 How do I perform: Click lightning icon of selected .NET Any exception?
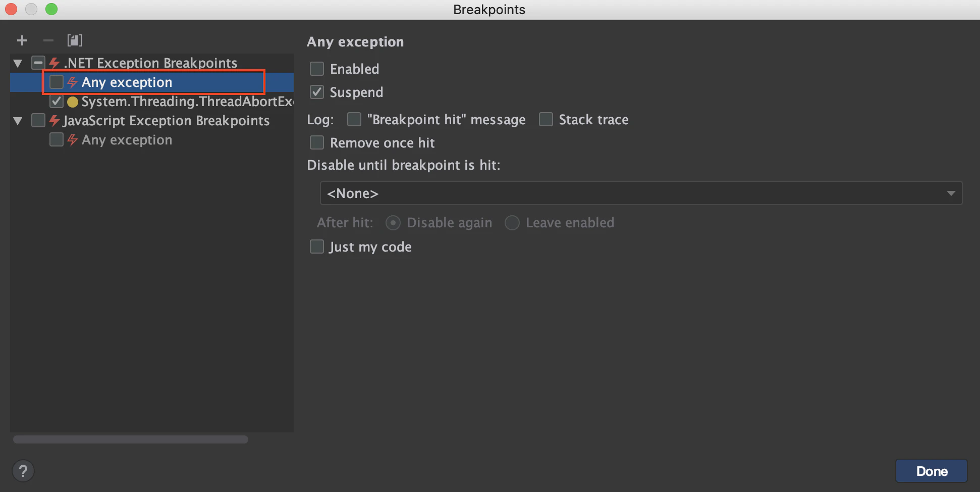click(x=73, y=82)
